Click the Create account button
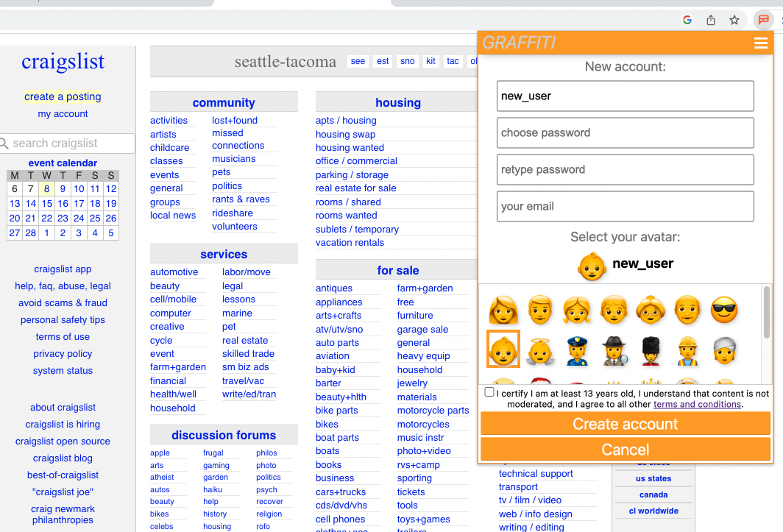Image resolution: width=783 pixels, height=532 pixels. 626,424
